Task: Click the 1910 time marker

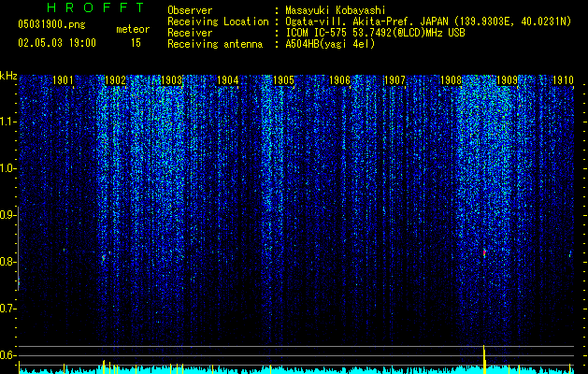Action: click(x=564, y=80)
